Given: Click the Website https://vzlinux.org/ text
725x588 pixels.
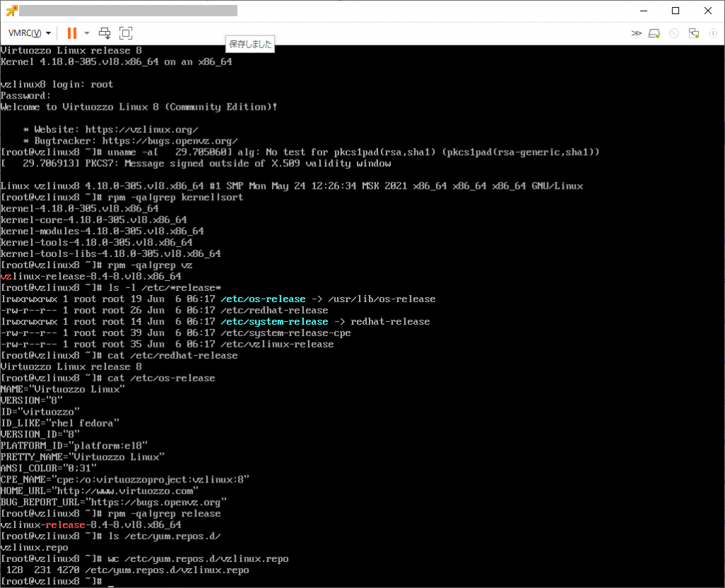Looking at the screenshot, I should coord(111,129).
